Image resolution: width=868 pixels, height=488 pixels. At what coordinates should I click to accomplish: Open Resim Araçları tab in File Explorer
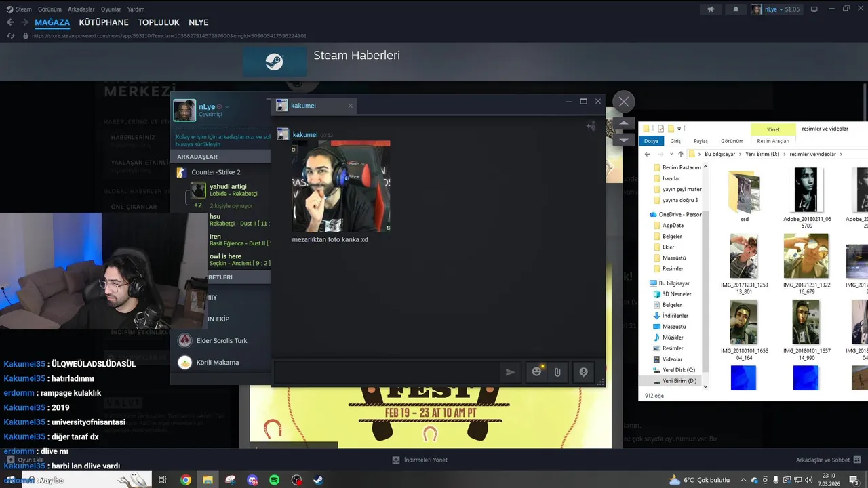(773, 141)
